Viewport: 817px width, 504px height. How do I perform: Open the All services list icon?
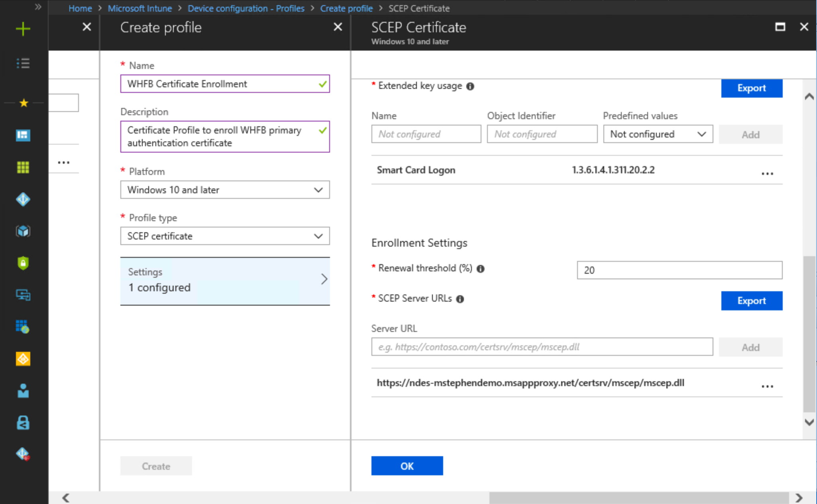pyautogui.click(x=23, y=63)
